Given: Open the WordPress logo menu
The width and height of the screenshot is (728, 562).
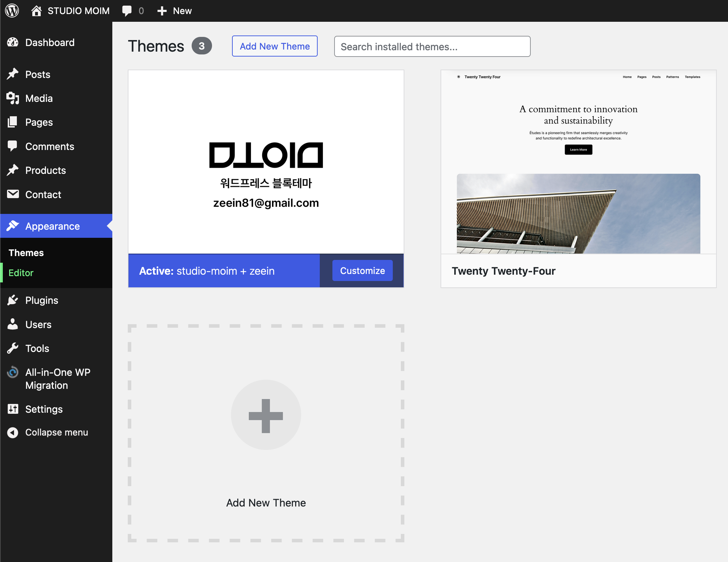Looking at the screenshot, I should (12, 11).
